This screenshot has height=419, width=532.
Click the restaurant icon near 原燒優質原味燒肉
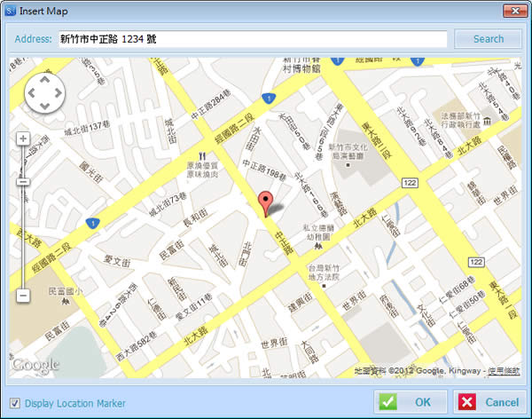[202, 156]
